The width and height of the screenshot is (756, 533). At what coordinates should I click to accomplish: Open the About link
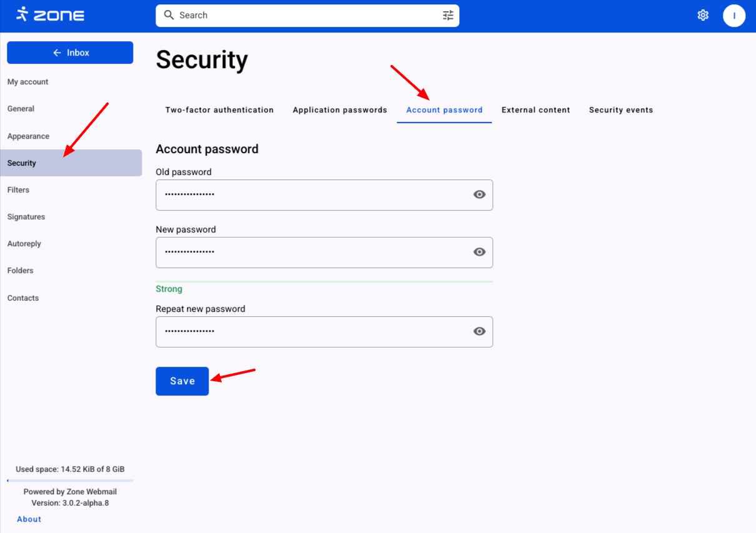29,519
